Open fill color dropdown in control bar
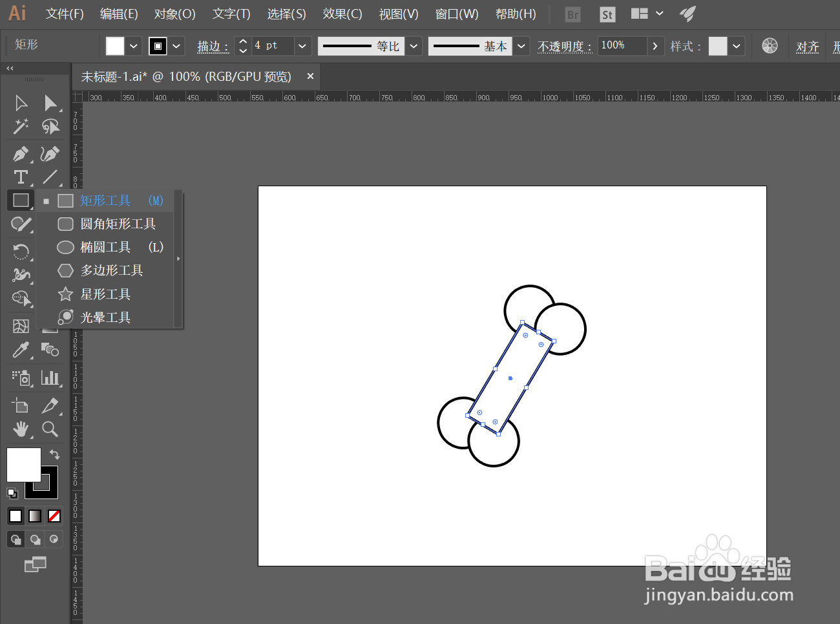This screenshot has width=840, height=624. [x=134, y=46]
